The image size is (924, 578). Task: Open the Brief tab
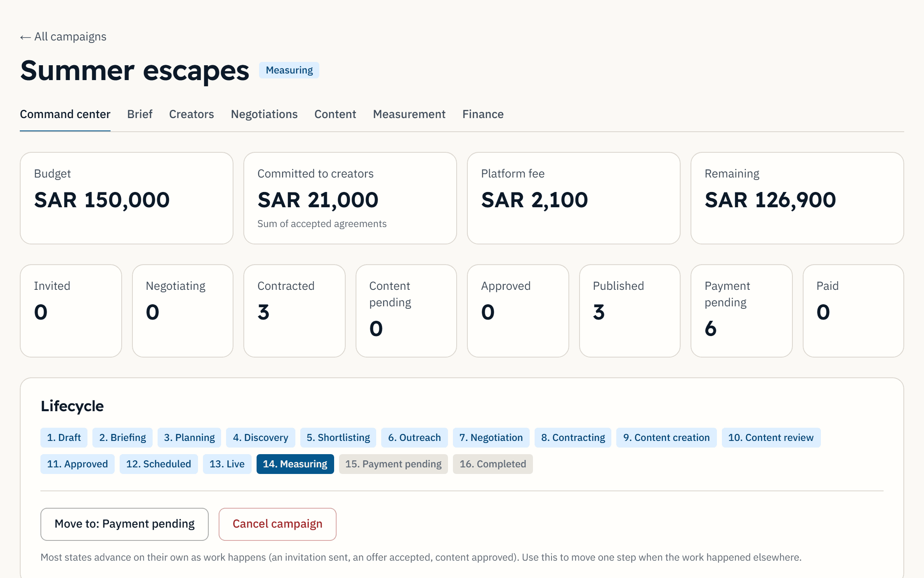tap(140, 114)
